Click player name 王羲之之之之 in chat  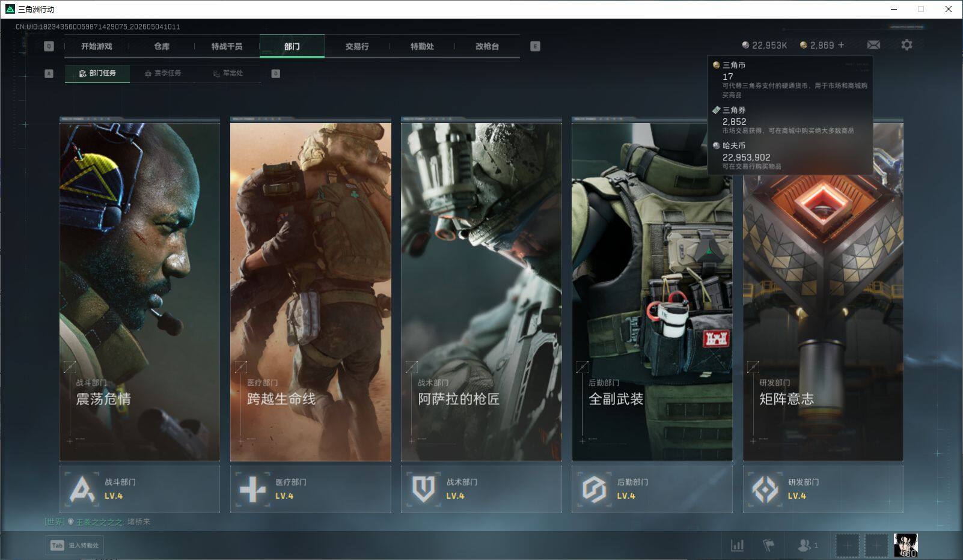point(100,522)
